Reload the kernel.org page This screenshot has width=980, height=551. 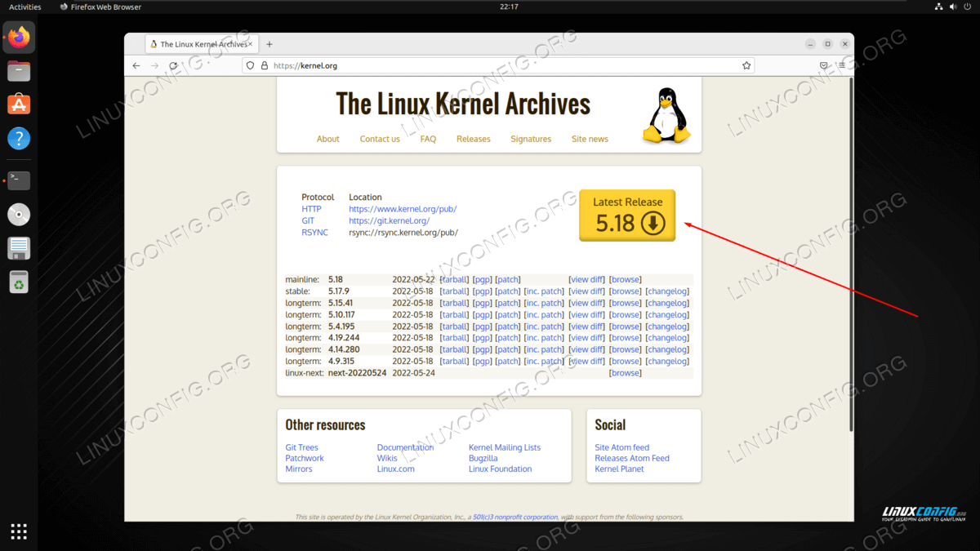pos(173,65)
